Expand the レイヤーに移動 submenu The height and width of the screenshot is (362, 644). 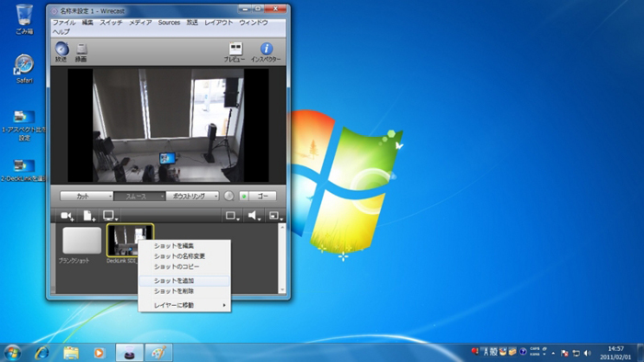pyautogui.click(x=184, y=305)
